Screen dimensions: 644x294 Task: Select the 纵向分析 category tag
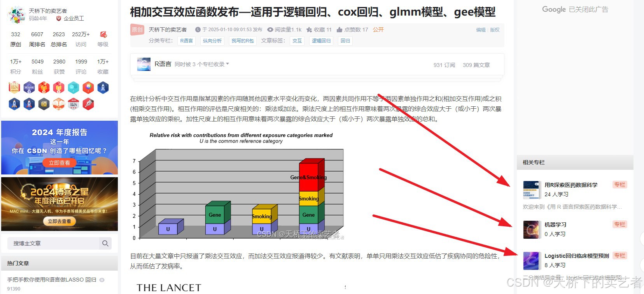(x=212, y=40)
